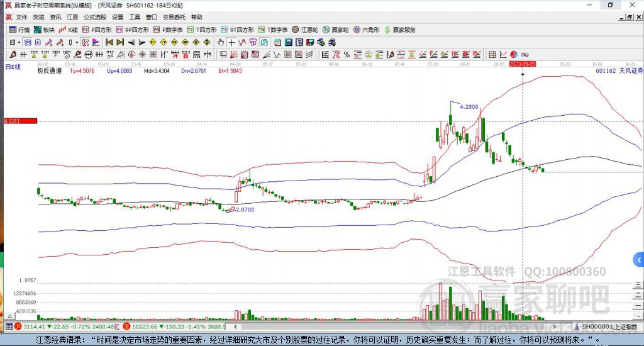Open the 帮助 menu
This screenshot has height=346, width=644.
point(197,17)
